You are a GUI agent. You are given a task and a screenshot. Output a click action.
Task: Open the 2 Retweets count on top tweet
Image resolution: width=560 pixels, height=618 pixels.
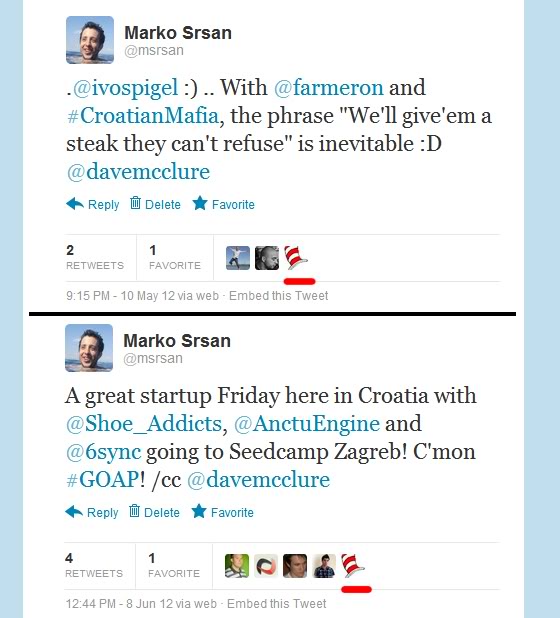click(x=95, y=257)
